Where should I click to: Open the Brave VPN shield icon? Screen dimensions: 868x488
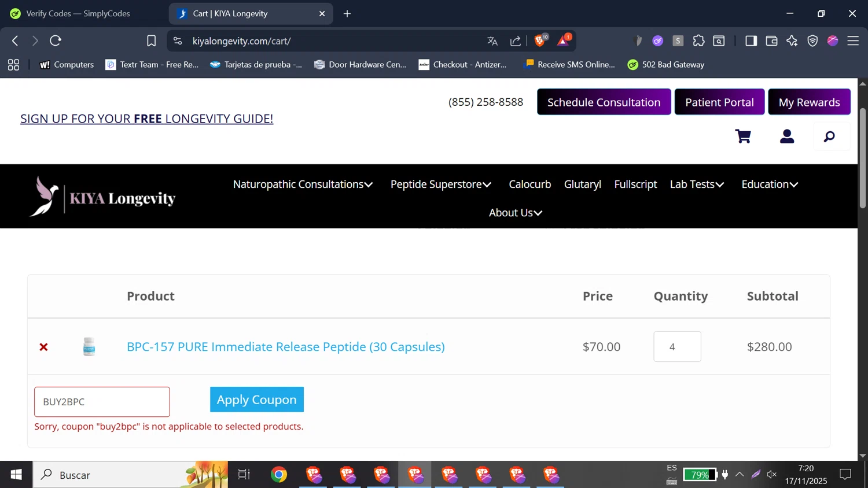[812, 40]
